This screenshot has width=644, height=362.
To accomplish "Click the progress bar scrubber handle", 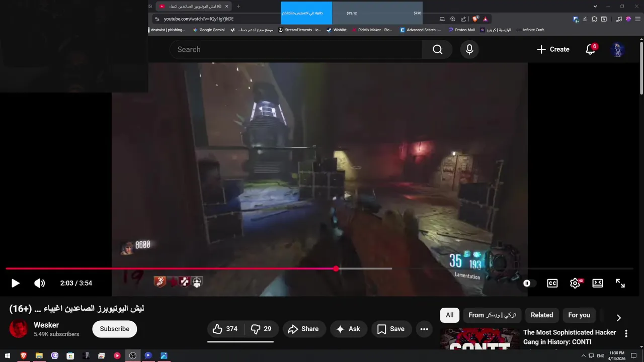I will coord(336,268).
